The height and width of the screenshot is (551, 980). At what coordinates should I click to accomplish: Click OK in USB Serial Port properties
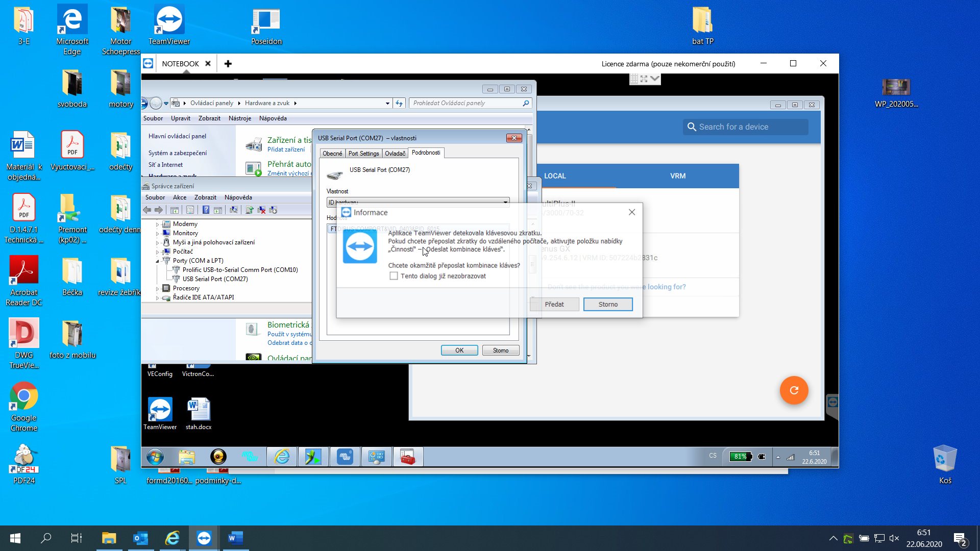click(x=459, y=350)
